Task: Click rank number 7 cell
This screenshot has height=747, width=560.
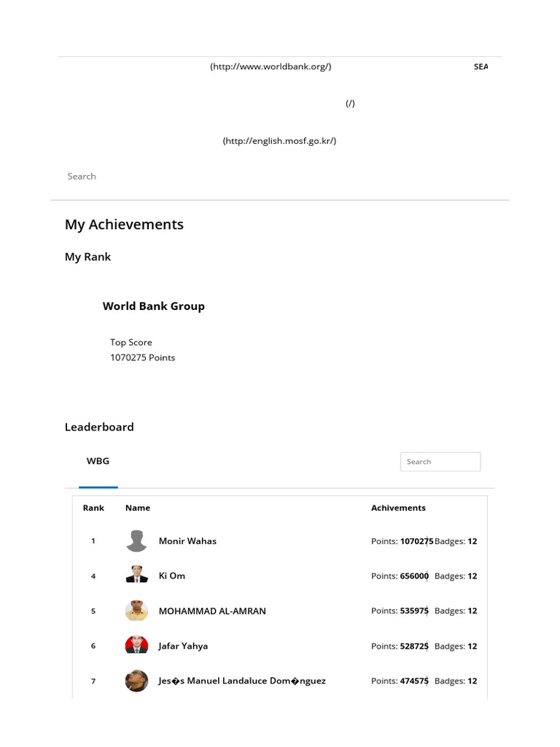Action: 93,681
